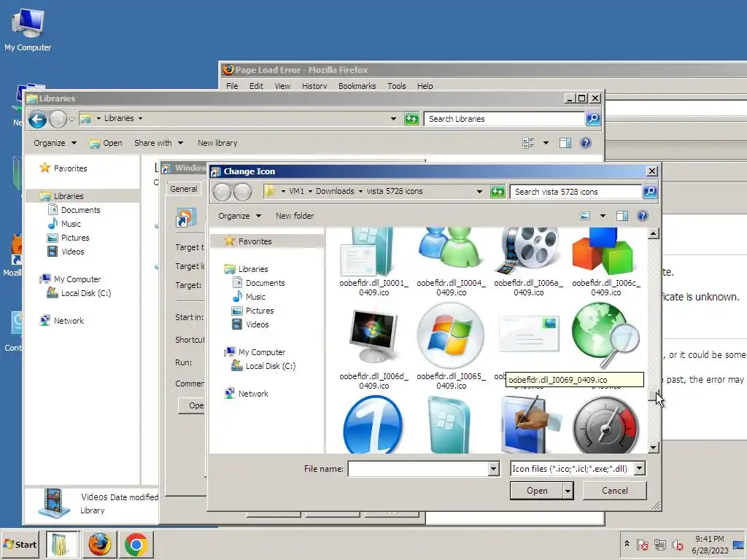Click the Open button in Change Icon

click(x=536, y=491)
